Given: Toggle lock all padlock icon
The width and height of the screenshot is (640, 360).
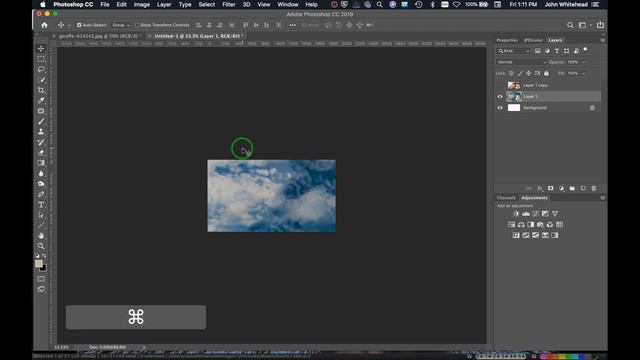Looking at the screenshot, I should click(546, 73).
